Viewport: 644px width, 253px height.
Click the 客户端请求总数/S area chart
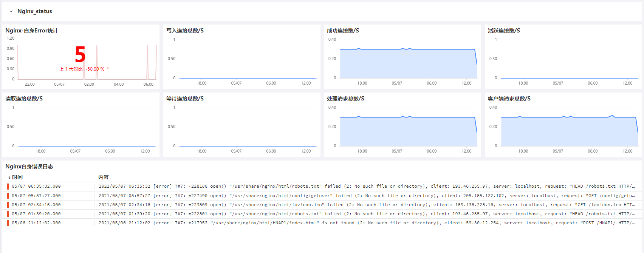569,131
